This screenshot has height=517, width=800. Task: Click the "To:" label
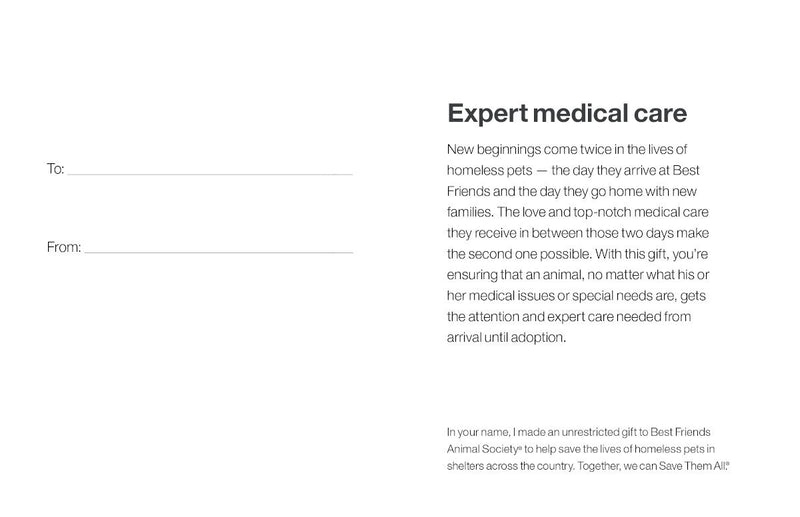point(55,169)
